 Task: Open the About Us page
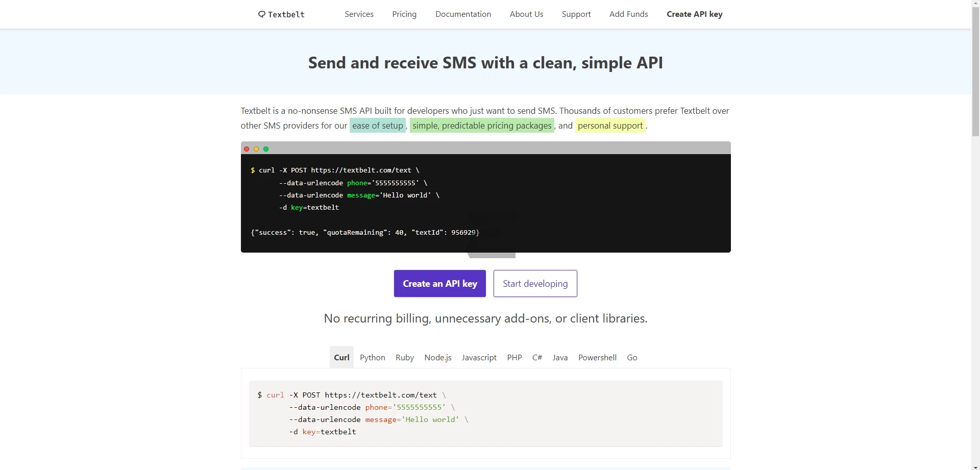pos(526,14)
